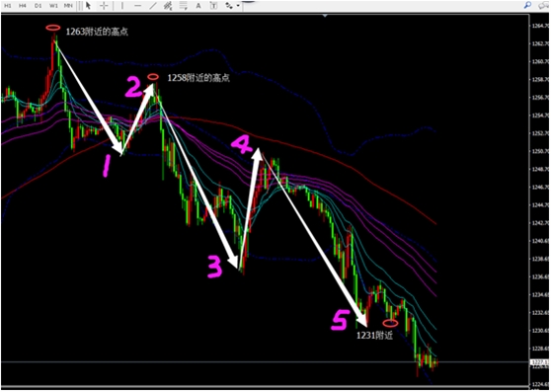551x392 pixels.
Task: Select the text label tool
Action: [x=213, y=6]
